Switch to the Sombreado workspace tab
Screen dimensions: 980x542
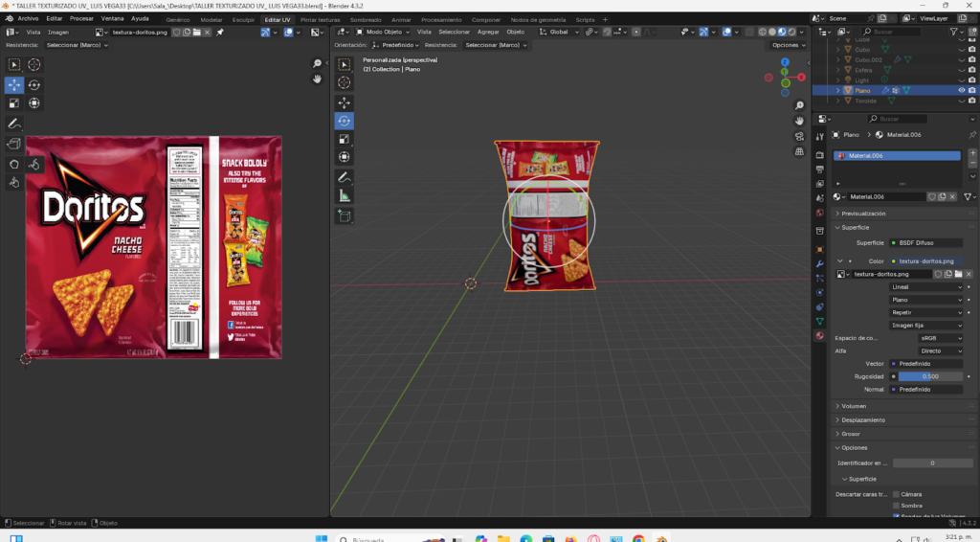pyautogui.click(x=366, y=20)
